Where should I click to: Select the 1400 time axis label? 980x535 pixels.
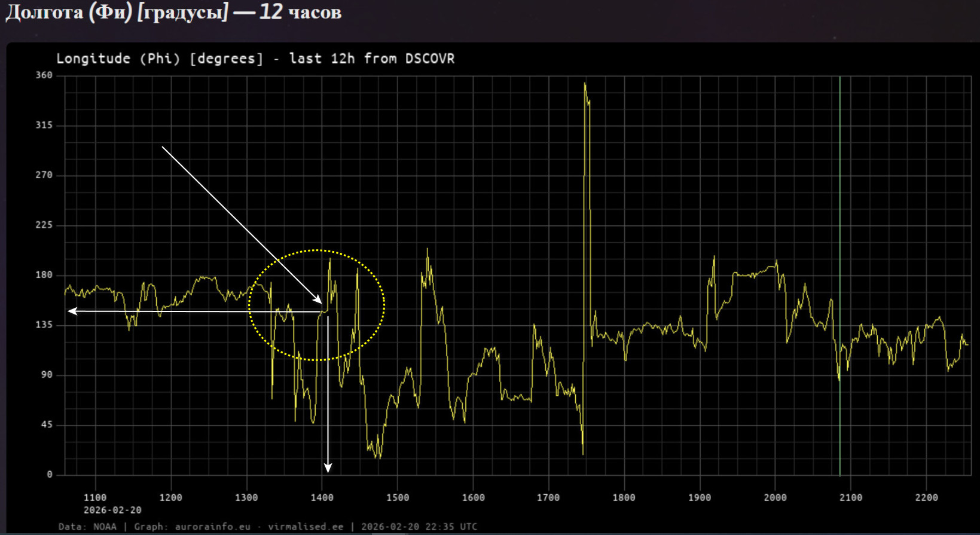(x=322, y=497)
